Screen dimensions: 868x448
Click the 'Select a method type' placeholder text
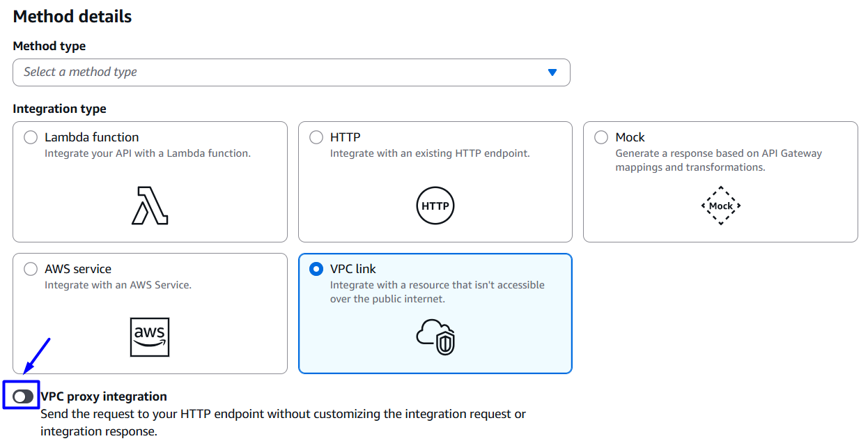80,72
